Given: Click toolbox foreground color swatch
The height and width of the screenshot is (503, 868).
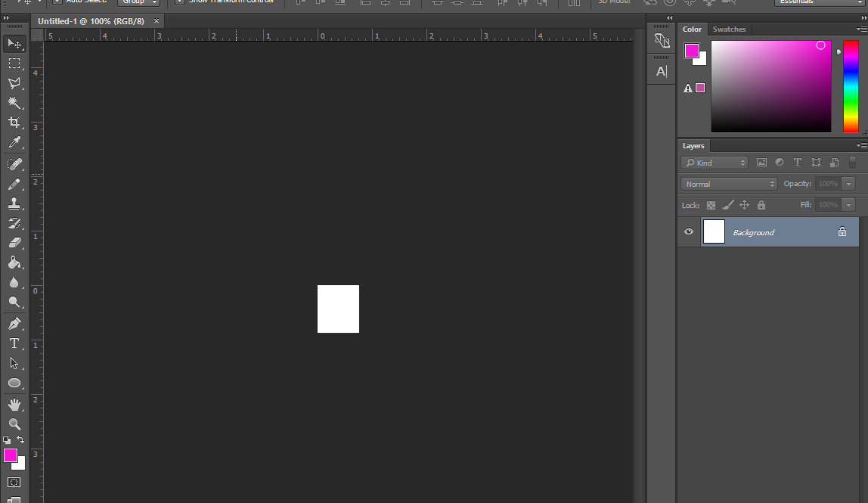Looking at the screenshot, I should (10, 455).
